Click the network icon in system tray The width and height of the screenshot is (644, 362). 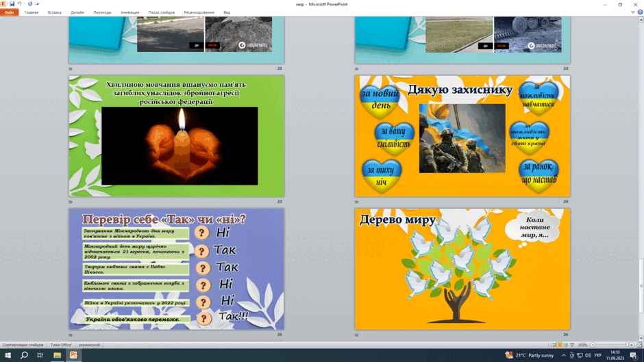point(580,355)
